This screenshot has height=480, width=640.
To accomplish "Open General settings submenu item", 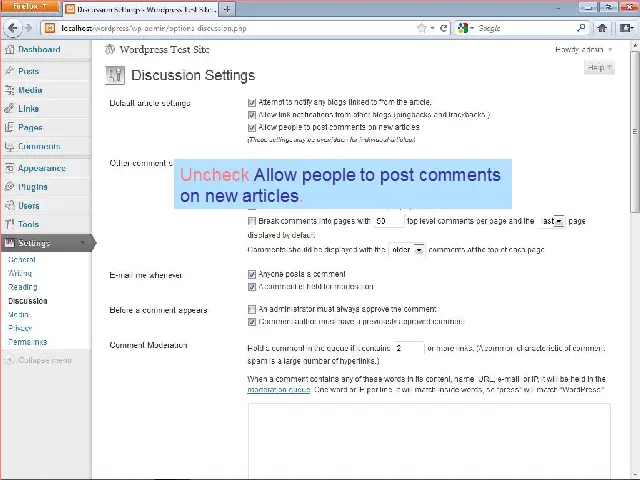I will point(22,260).
